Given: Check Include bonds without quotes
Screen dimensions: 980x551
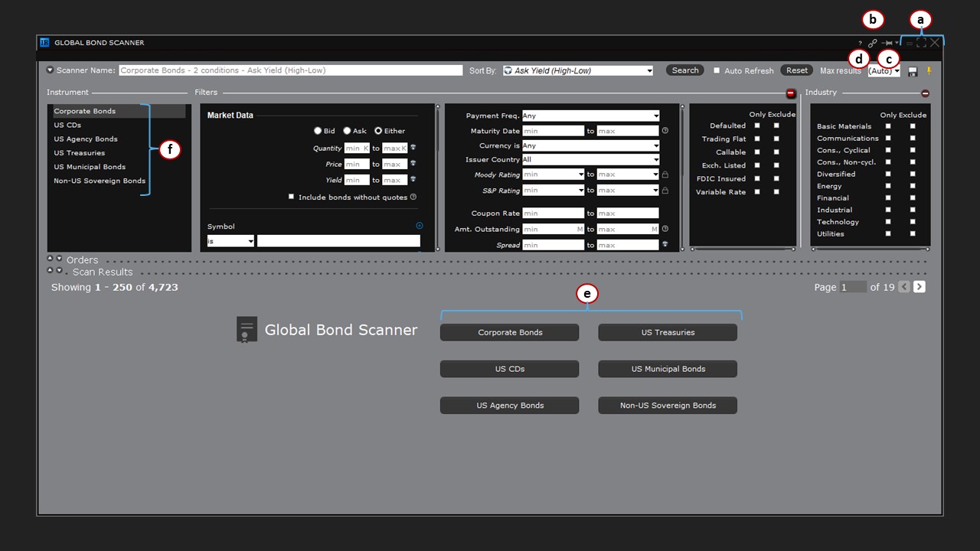Looking at the screenshot, I should [291, 197].
